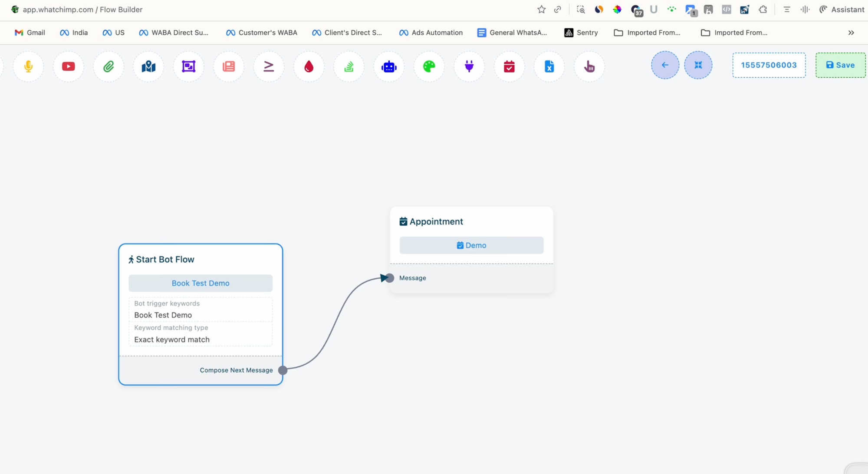Open the General WhatsA... bookmark
Screen dimensions: 868x474
pyautogui.click(x=512, y=33)
